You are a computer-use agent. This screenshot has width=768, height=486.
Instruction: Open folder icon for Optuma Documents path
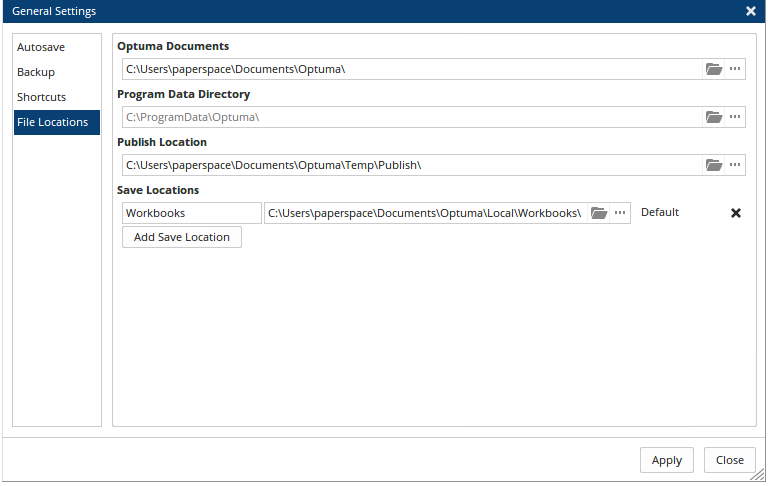(714, 69)
